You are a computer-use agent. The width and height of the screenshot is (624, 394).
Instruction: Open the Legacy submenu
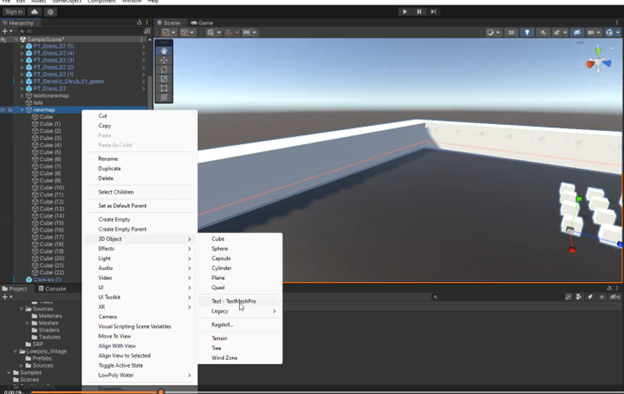(240, 311)
